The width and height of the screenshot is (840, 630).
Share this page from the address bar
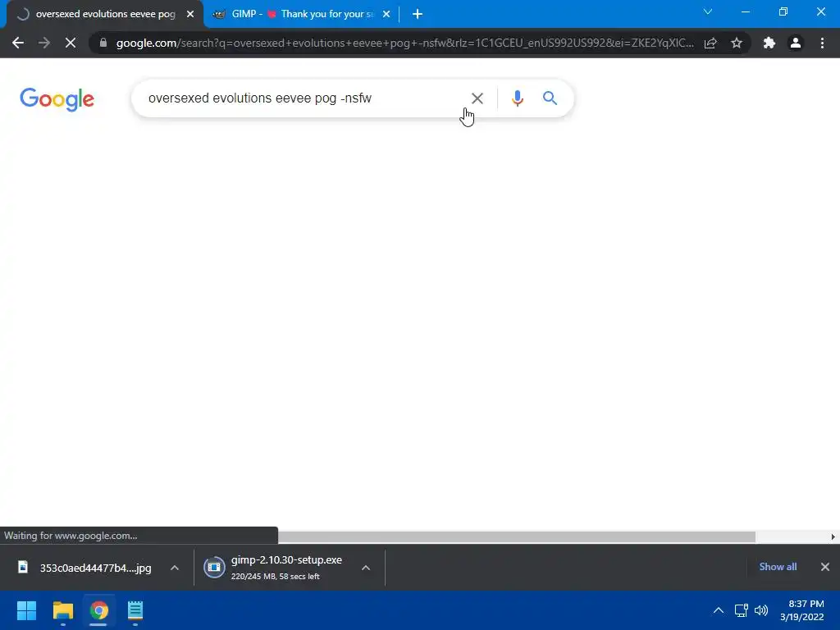click(710, 43)
